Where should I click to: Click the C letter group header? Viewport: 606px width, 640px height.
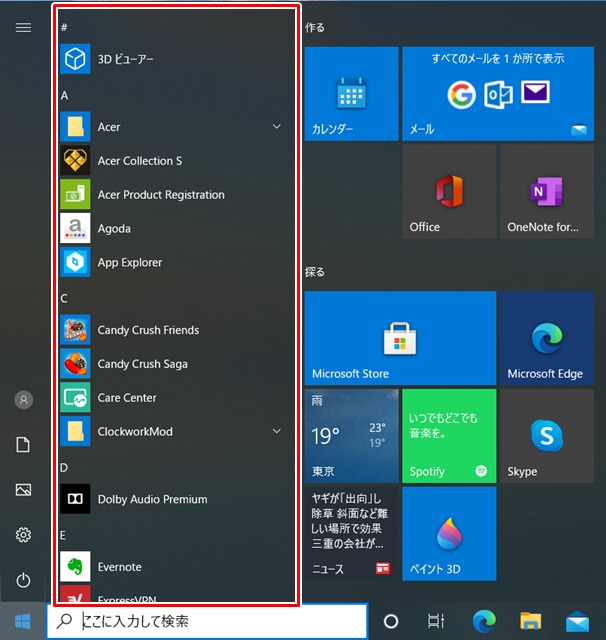(x=64, y=298)
